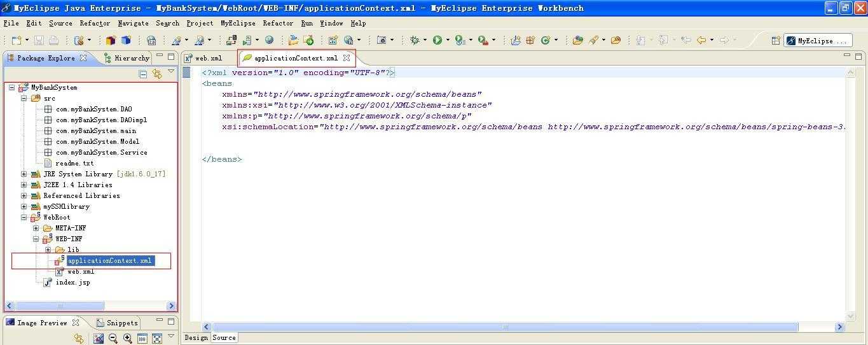The width and height of the screenshot is (868, 345).
Task: Toggle the image background icon in Image Preview
Action: pyautogui.click(x=99, y=339)
